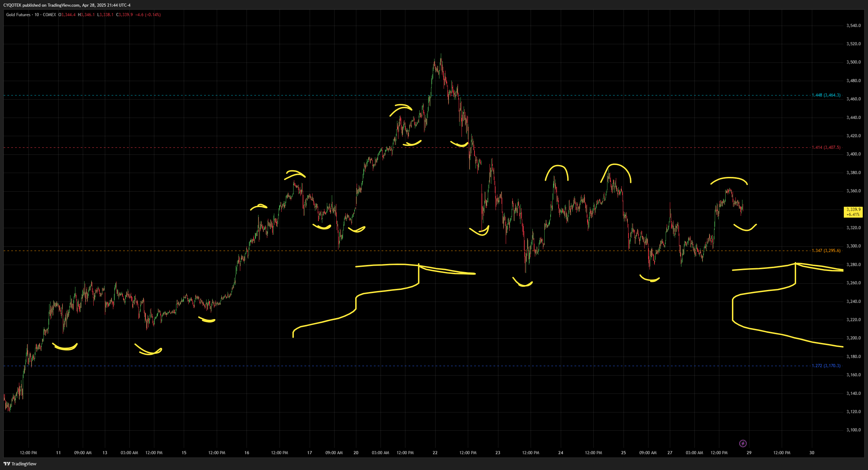
Task: Open the TradingView logo at bottom left
Action: click(20, 464)
